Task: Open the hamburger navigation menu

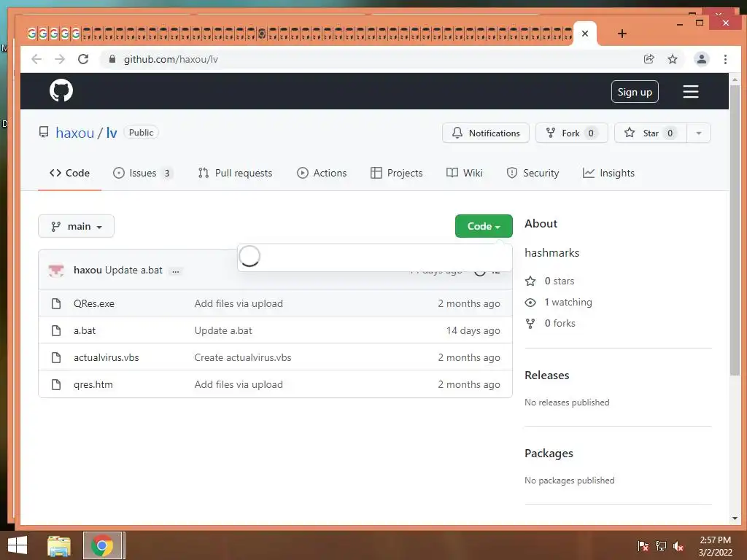Action: click(690, 91)
